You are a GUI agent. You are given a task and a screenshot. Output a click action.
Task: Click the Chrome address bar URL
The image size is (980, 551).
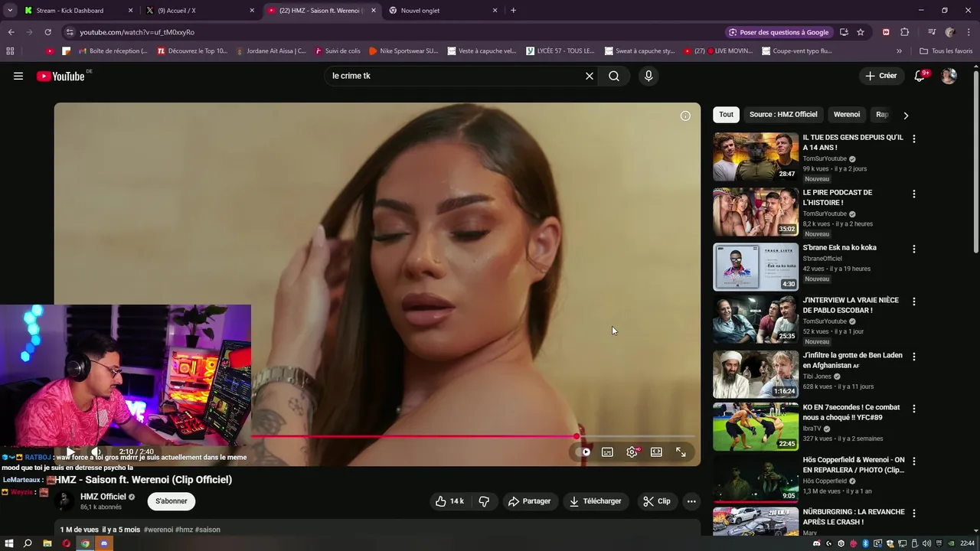[x=137, y=32]
